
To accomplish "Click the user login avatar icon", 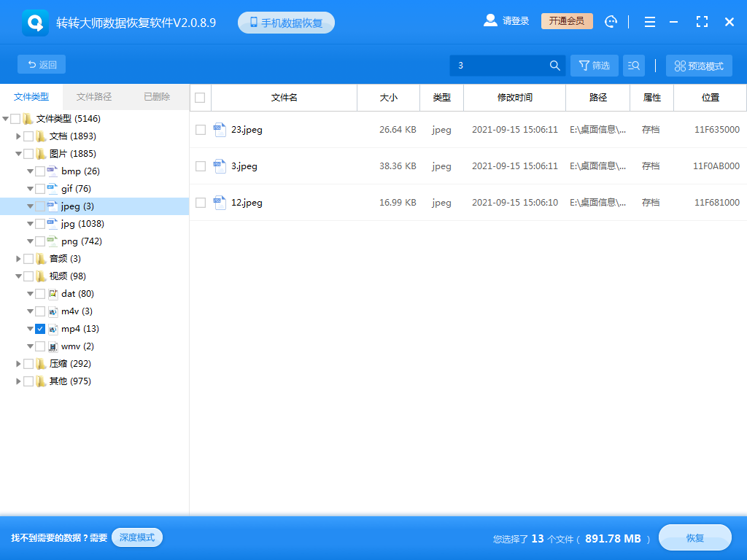I will (x=490, y=20).
